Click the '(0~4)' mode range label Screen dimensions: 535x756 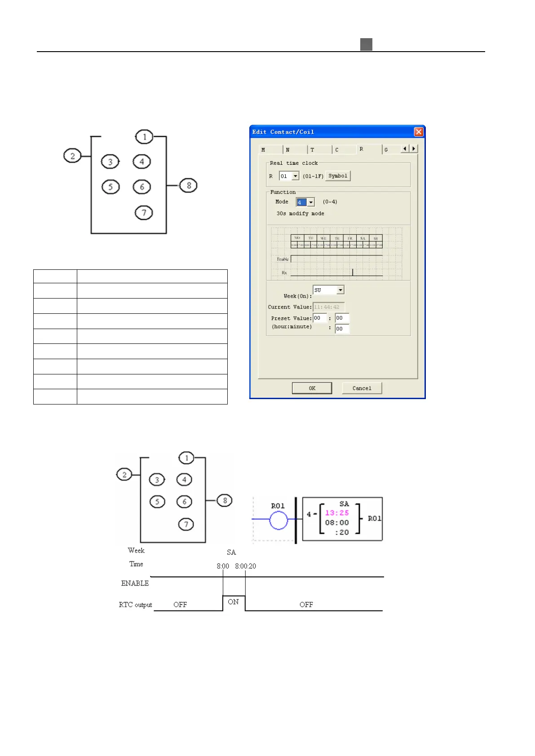pyautogui.click(x=330, y=202)
